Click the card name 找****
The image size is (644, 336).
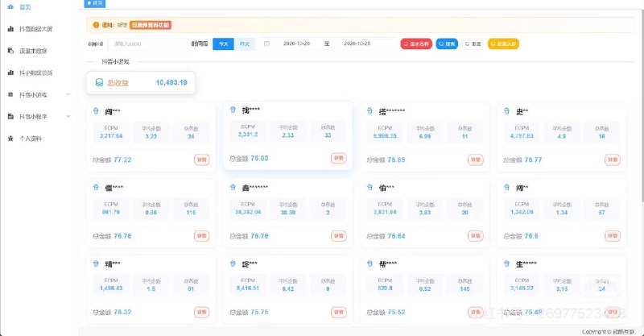pos(251,110)
